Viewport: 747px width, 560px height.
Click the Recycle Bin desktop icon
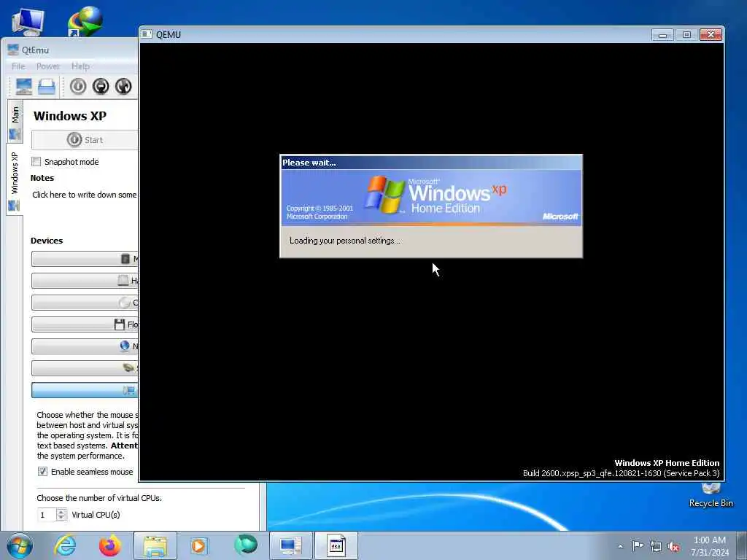pos(711,495)
